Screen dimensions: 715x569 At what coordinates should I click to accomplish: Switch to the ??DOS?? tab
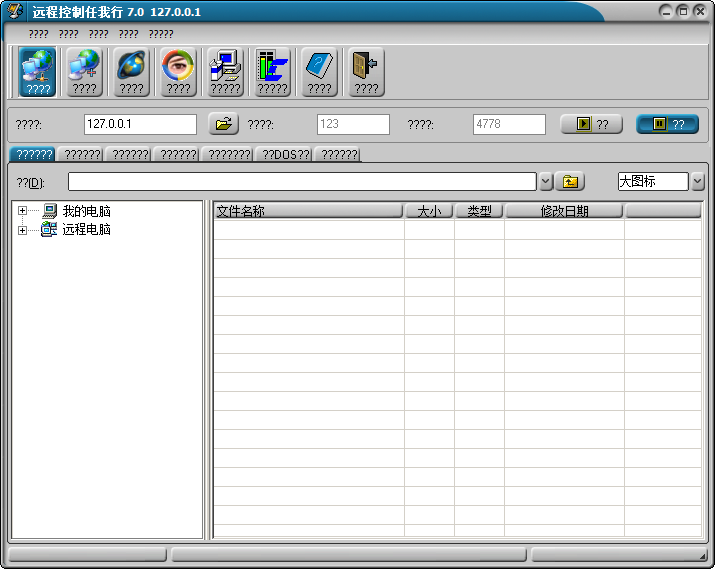[x=285, y=155]
